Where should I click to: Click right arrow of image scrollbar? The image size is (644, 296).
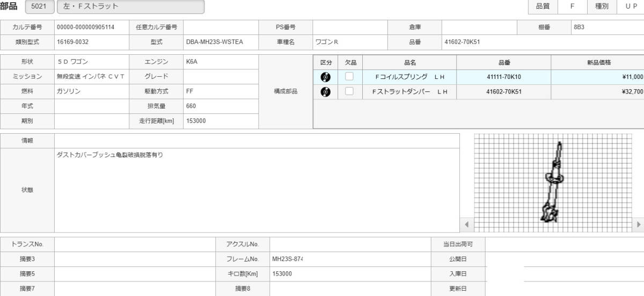coord(639,224)
